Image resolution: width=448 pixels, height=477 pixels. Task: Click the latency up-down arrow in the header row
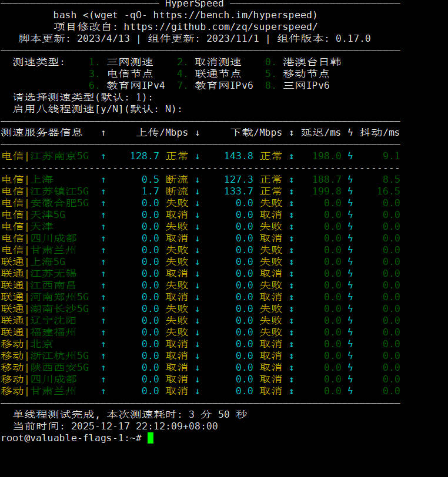coord(292,133)
